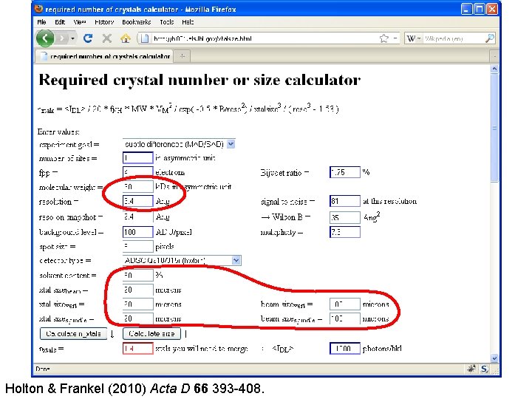Open the Bookmarks menu

137,22
